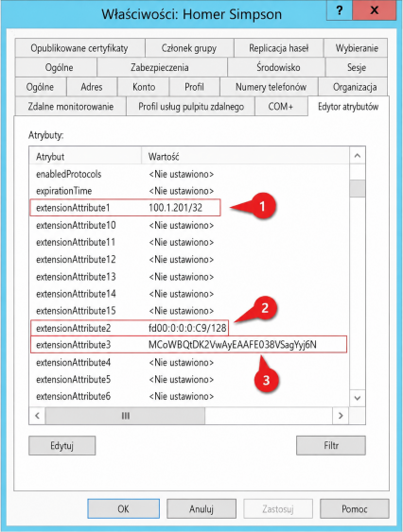
Task: Click the Pomoc button
Action: [355, 508]
